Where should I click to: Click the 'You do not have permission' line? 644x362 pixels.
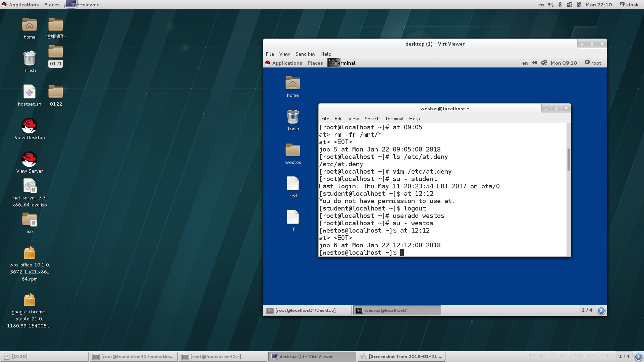pyautogui.click(x=387, y=201)
